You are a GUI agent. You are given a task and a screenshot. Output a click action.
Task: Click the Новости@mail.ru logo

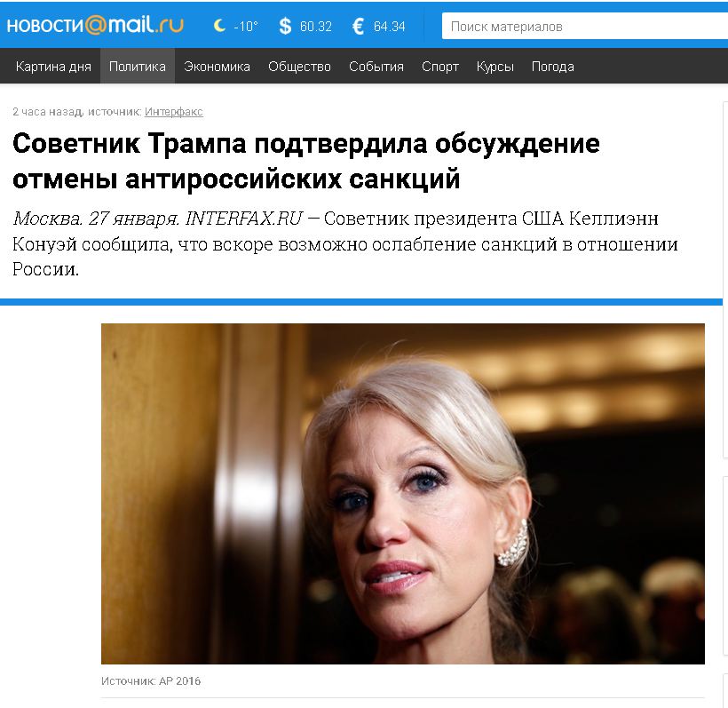[x=95, y=25]
